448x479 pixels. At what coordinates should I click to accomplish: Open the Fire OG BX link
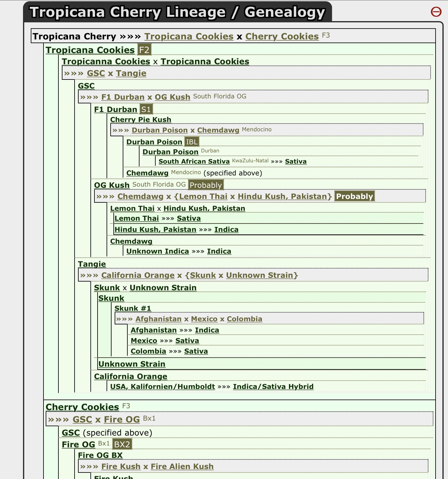[100, 455]
